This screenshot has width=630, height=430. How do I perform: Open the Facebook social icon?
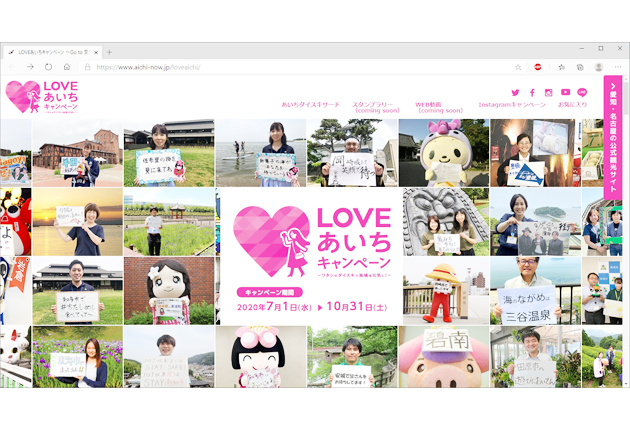(x=532, y=93)
